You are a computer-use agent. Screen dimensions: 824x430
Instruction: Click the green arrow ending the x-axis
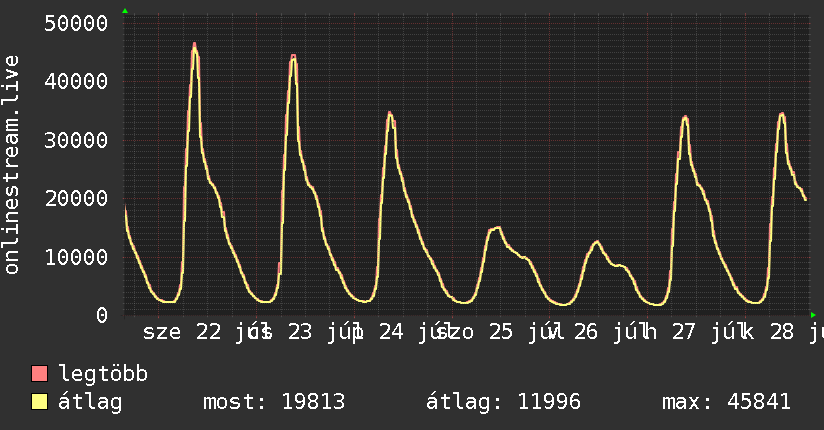(813, 315)
